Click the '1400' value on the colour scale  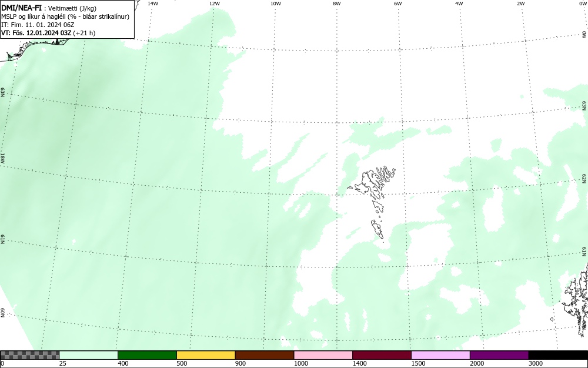360,363
